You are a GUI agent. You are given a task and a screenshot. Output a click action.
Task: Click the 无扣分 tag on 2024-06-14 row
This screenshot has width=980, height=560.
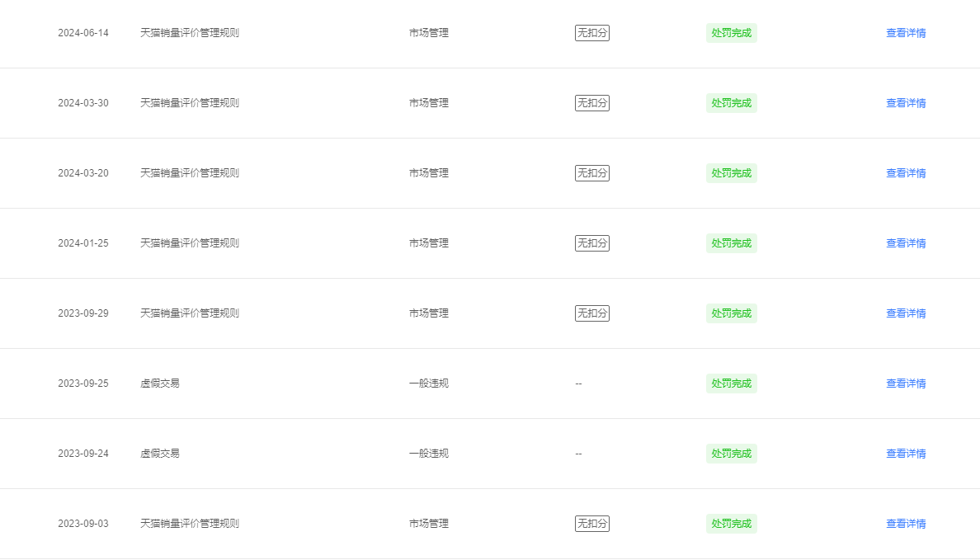[x=591, y=33]
